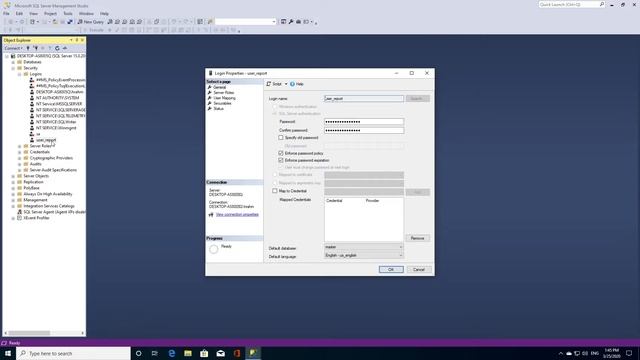Click the activity monitor icon beside Refresh
The image size is (640, 360).
65,48
